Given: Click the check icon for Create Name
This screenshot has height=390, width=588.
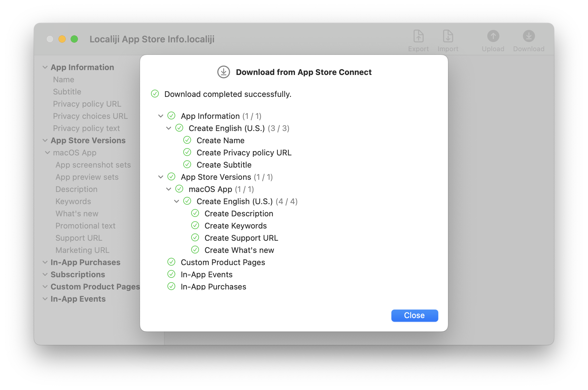Looking at the screenshot, I should coord(187,140).
